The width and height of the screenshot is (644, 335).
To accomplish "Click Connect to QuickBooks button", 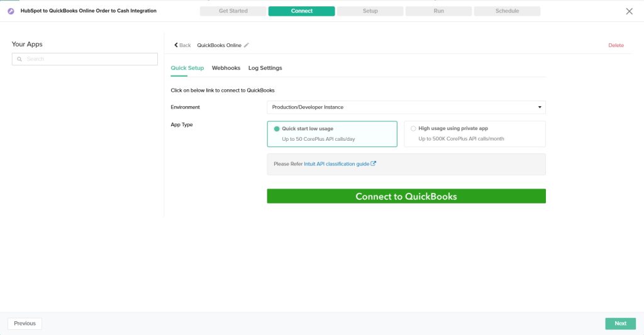I will coord(406,196).
